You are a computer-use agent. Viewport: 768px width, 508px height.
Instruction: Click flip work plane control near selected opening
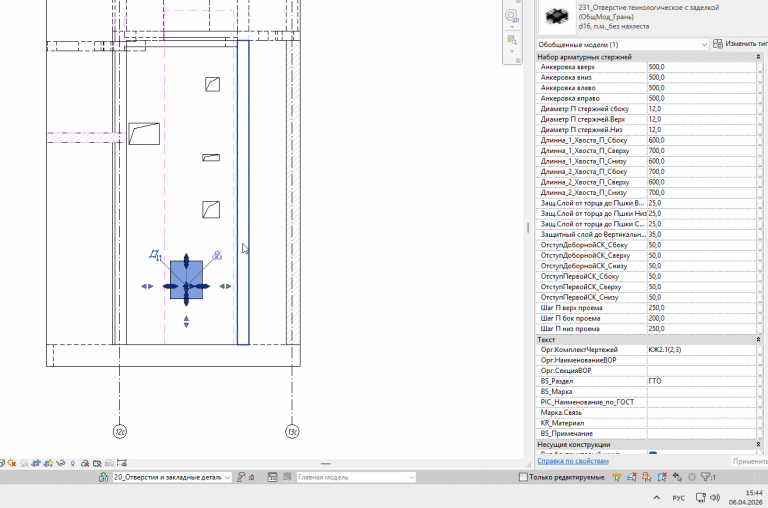tap(155, 255)
